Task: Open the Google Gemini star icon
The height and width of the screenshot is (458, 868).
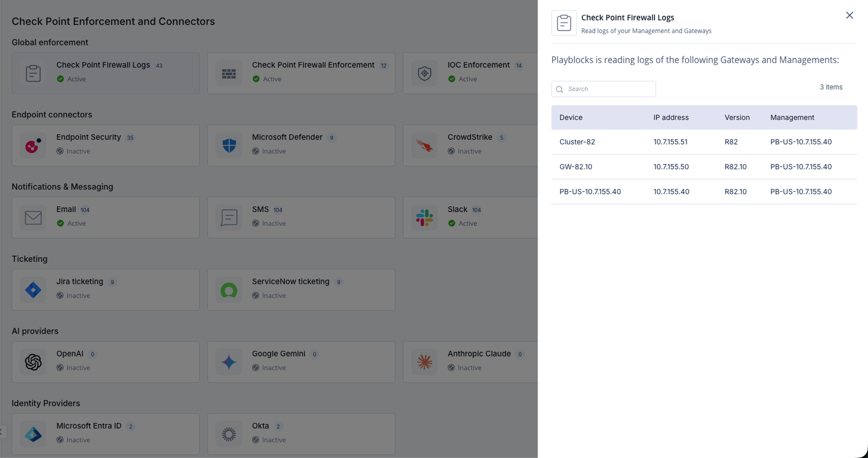Action: [x=229, y=362]
